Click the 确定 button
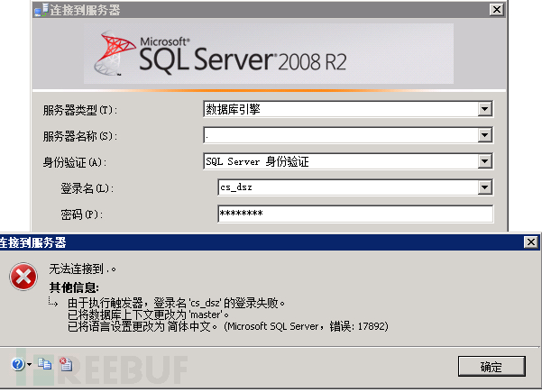Image resolution: width=542 pixels, height=392 pixels. click(x=491, y=367)
